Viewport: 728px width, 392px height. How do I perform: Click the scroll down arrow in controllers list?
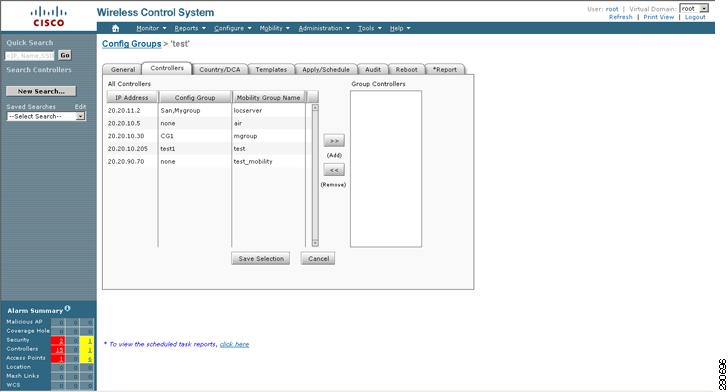pyautogui.click(x=315, y=243)
